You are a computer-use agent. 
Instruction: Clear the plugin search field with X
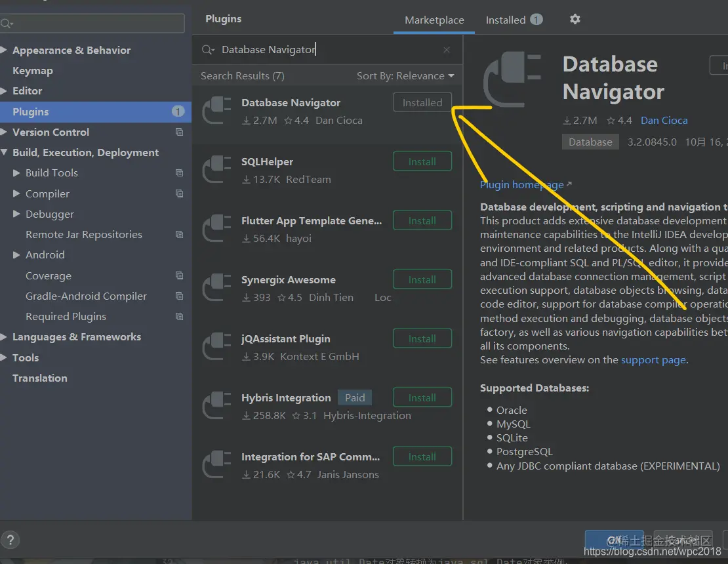pos(447,50)
